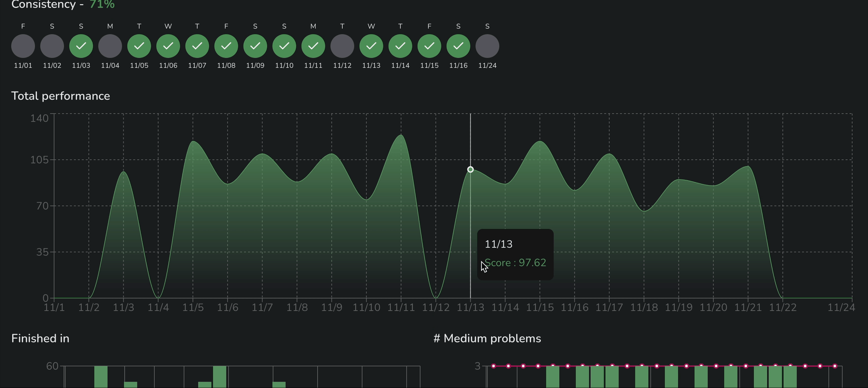Click the 35 y-axis label
This screenshot has height=388, width=868.
pyautogui.click(x=42, y=252)
